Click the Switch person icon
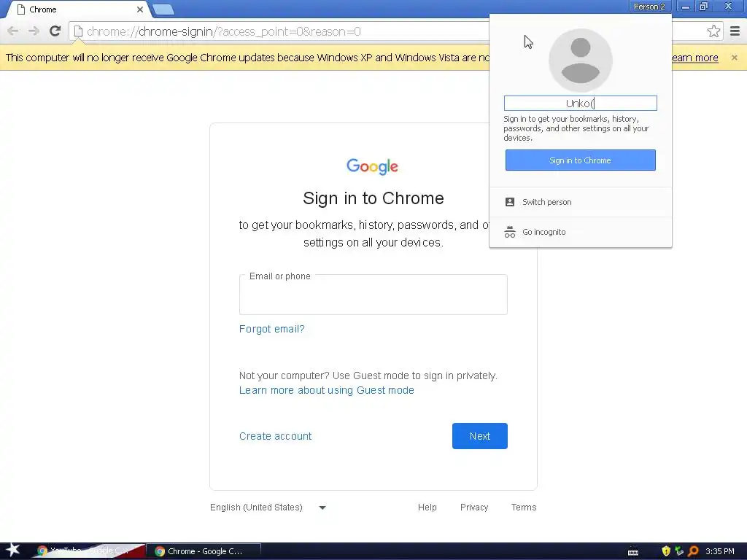This screenshot has height=560, width=747. click(x=510, y=202)
